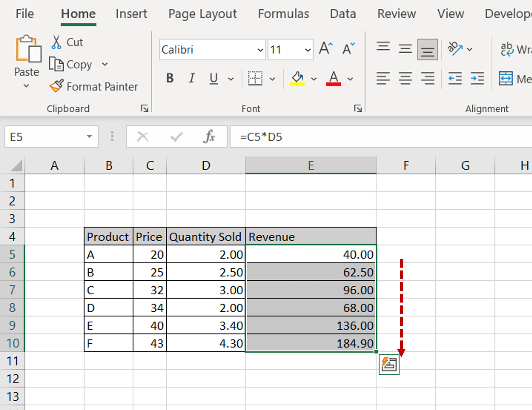Toggle underline formatting
Viewport: 532px width, 410px height.
pos(213,79)
